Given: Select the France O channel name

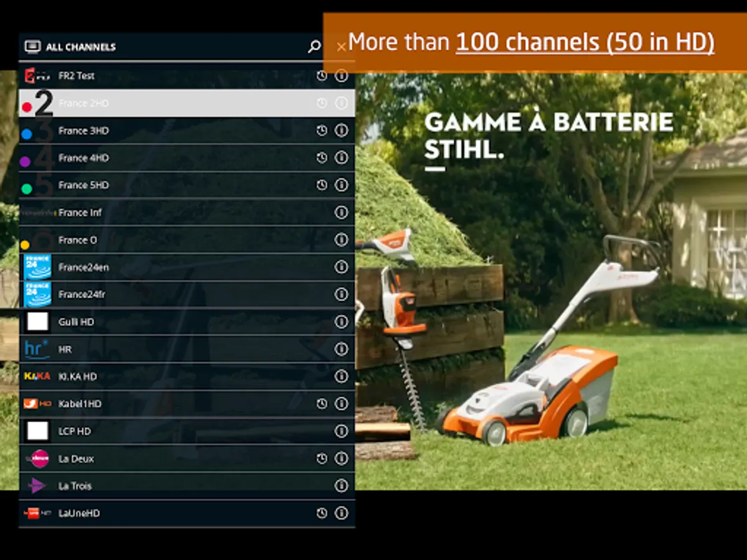Looking at the screenshot, I should pos(78,240).
